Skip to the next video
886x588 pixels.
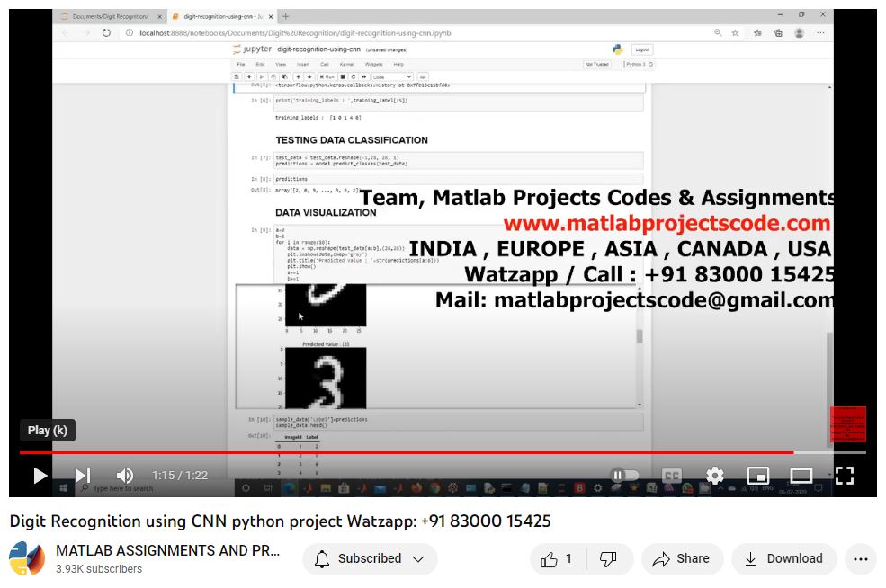[x=82, y=476]
